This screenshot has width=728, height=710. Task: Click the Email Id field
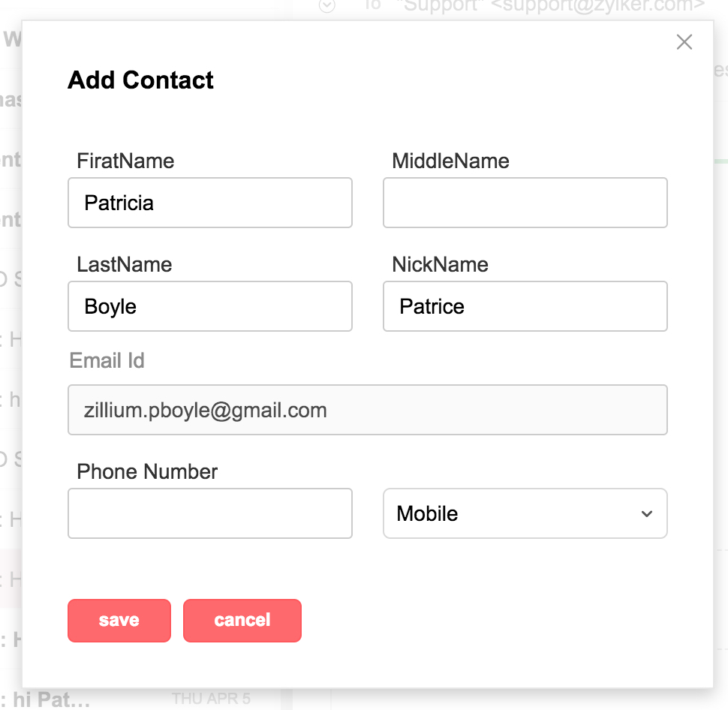[367, 410]
